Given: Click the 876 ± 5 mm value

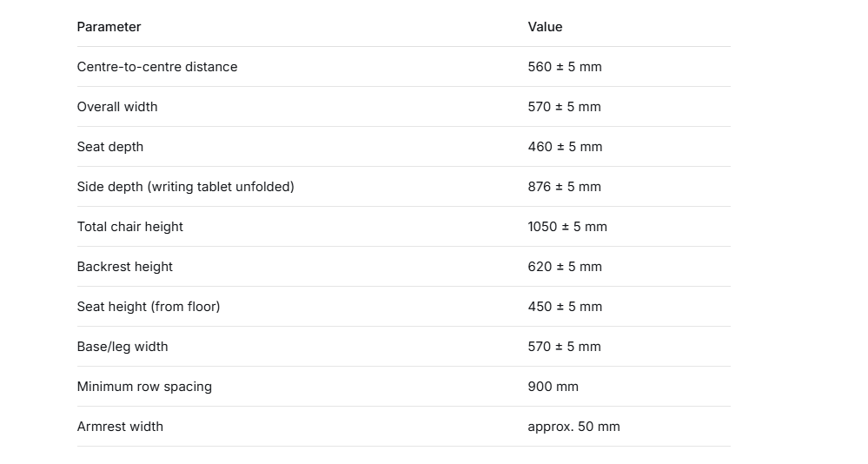Looking at the screenshot, I should click(x=564, y=187).
